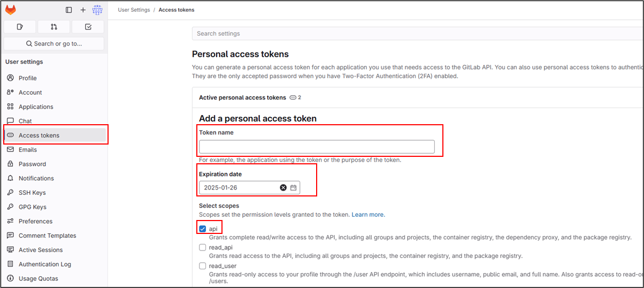Click the Learn more link

(367, 215)
